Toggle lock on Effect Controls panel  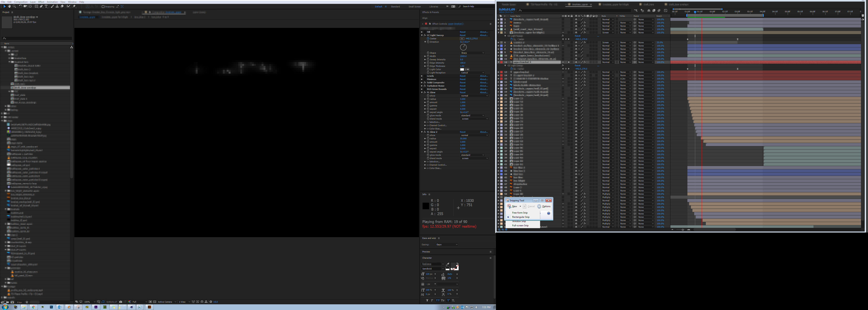[x=430, y=24]
